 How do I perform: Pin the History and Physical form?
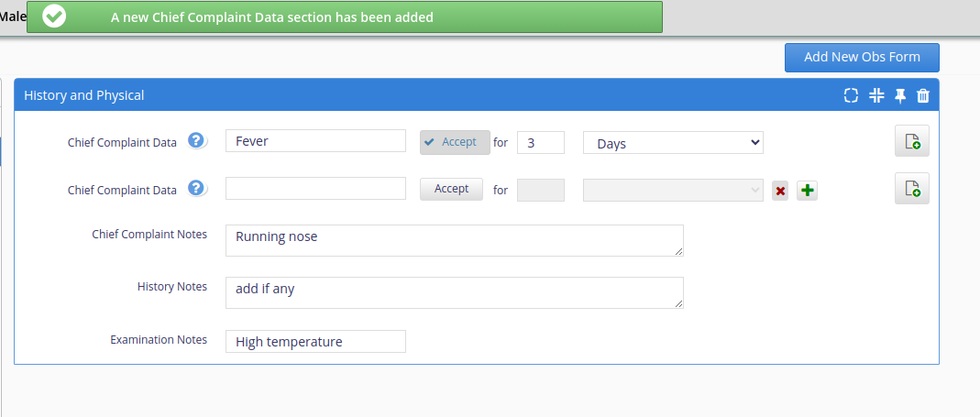[x=900, y=95]
